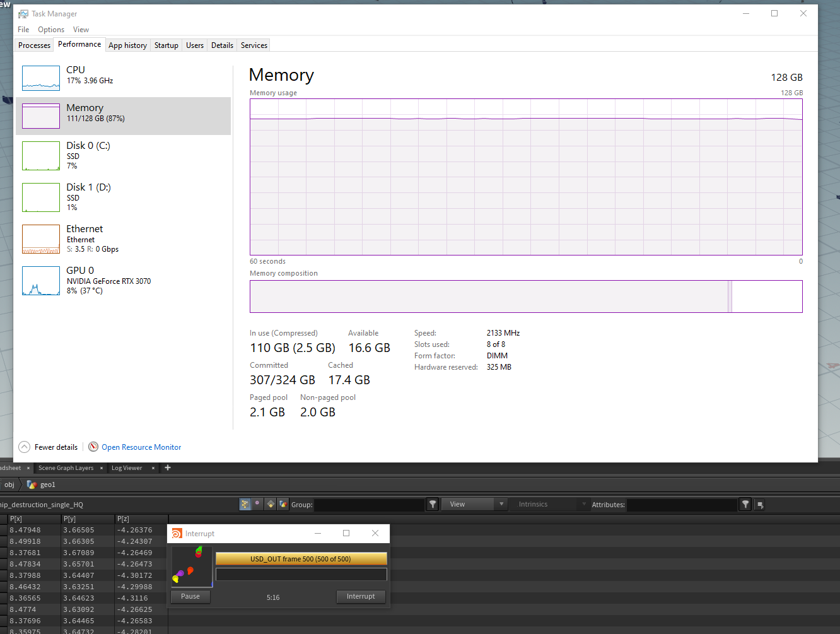Select CPU in performance sidebar

(123, 78)
